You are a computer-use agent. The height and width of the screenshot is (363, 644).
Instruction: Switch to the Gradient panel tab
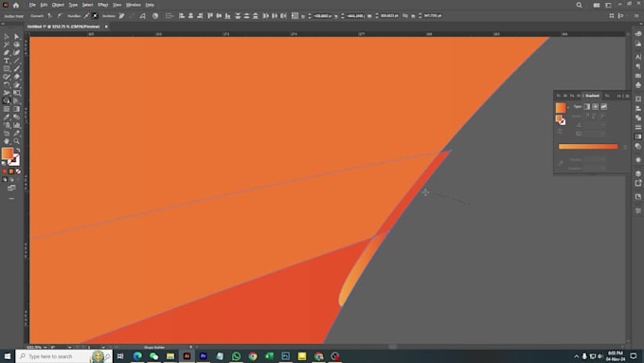click(592, 96)
